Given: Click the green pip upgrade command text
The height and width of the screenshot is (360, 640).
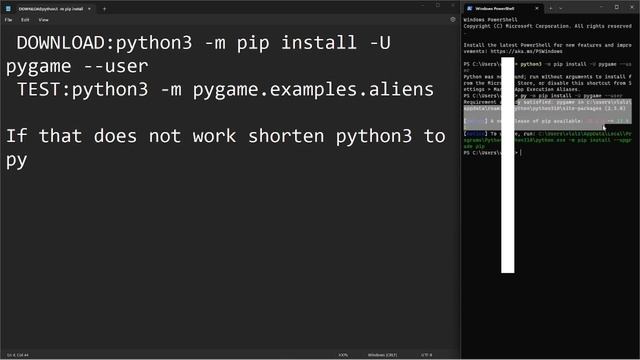Looking at the screenshot, I should coord(547,140).
